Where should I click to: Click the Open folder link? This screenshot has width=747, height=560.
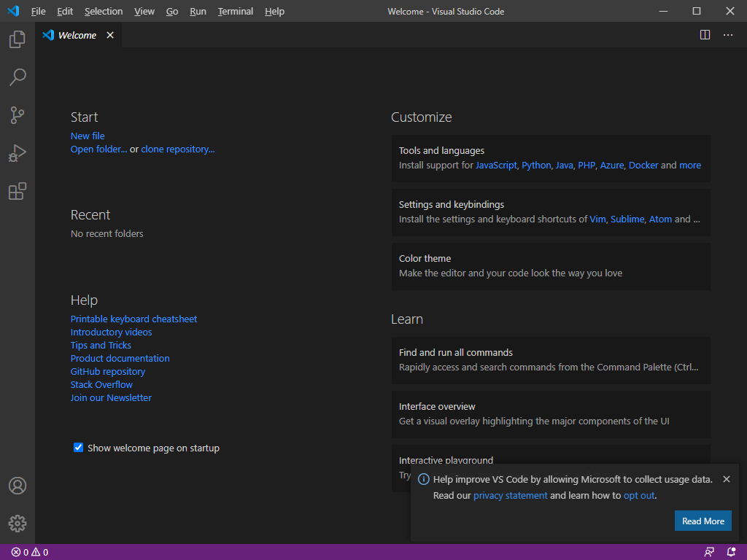98,149
